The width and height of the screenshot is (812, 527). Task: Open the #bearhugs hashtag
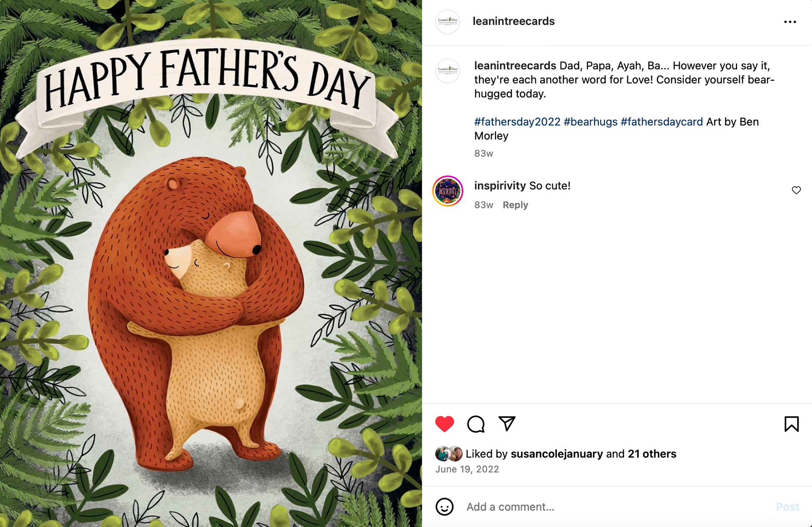590,122
